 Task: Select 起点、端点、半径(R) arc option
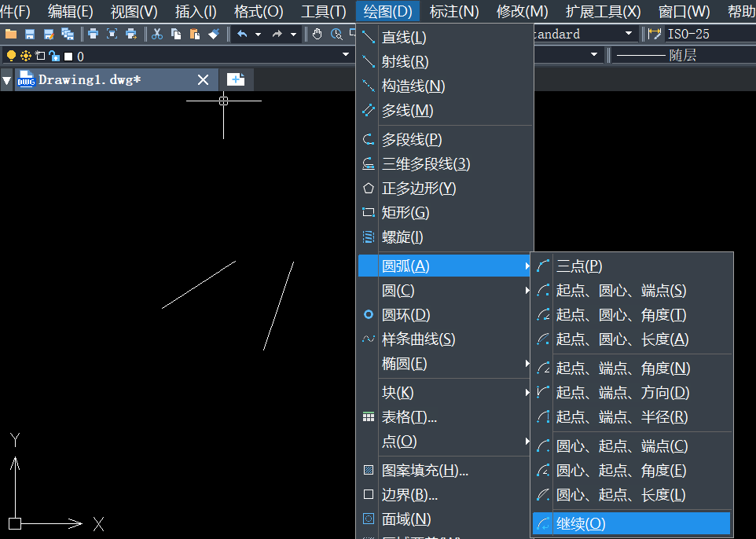coord(632,417)
